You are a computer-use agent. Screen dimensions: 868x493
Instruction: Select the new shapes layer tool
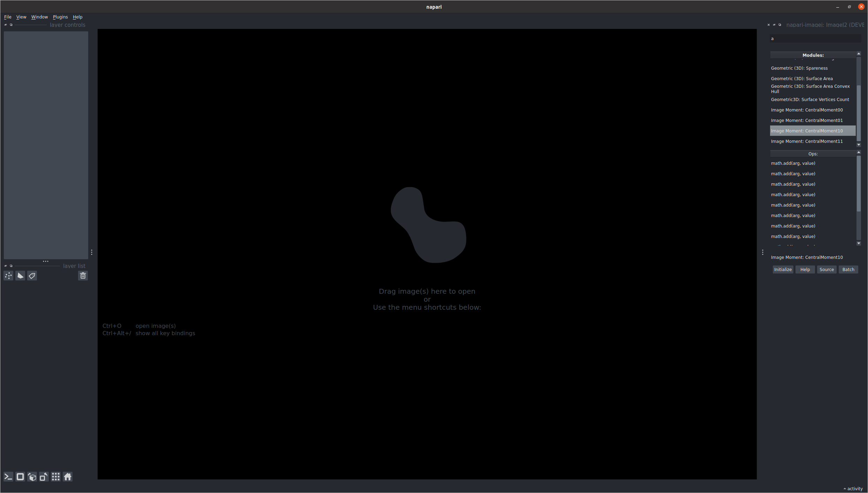click(x=20, y=276)
